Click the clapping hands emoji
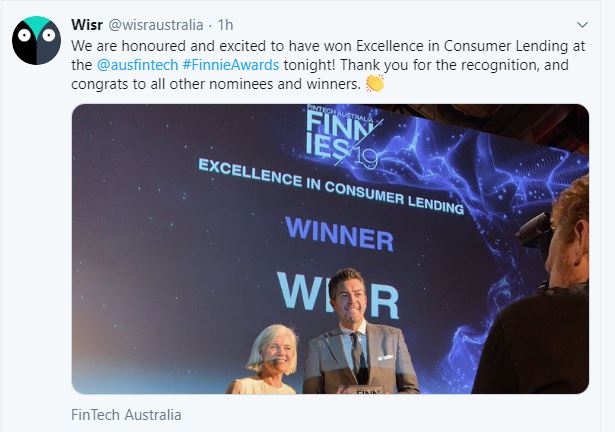Screen dimensions: 615x432 pyautogui.click(x=375, y=83)
